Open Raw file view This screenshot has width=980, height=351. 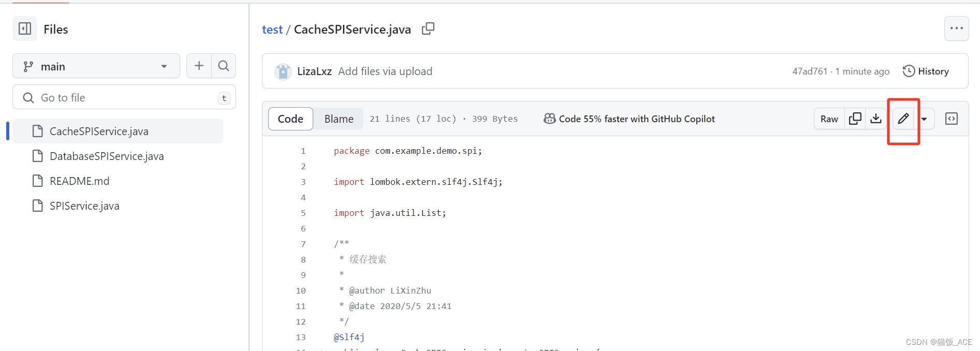coord(829,119)
